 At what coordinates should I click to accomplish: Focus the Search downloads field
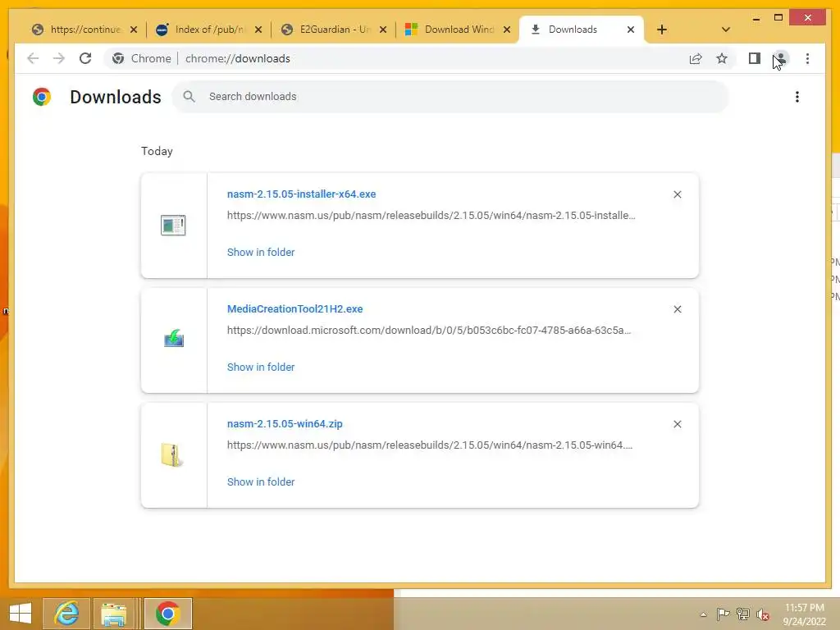(x=450, y=97)
